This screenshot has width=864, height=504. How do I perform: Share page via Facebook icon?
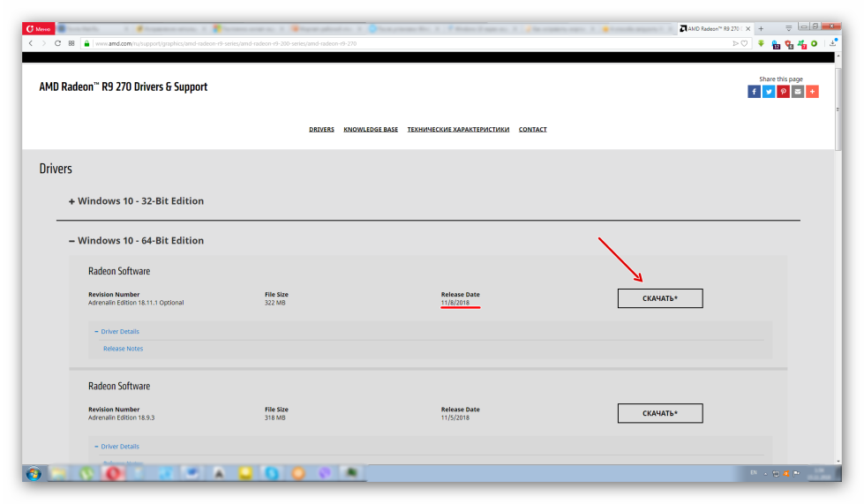coord(754,92)
